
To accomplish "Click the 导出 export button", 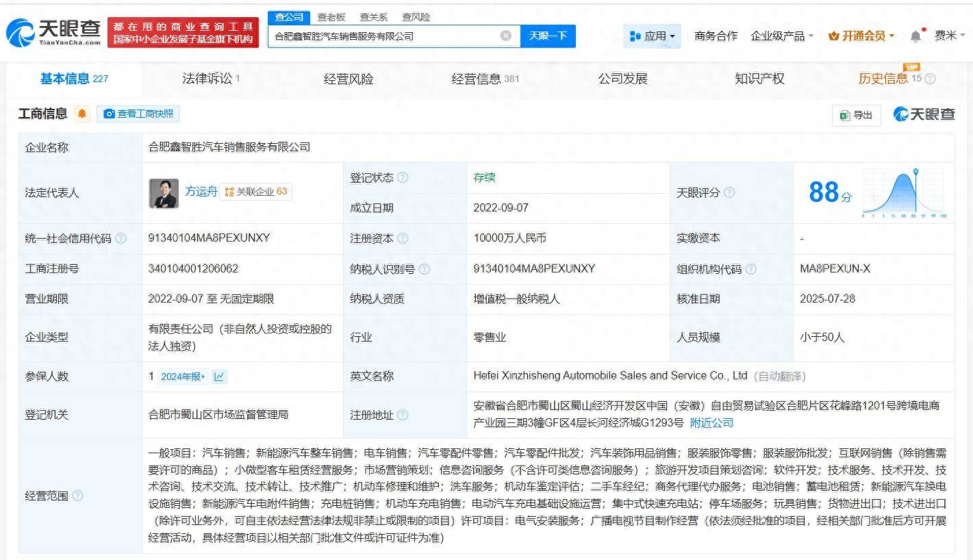I will click(856, 115).
